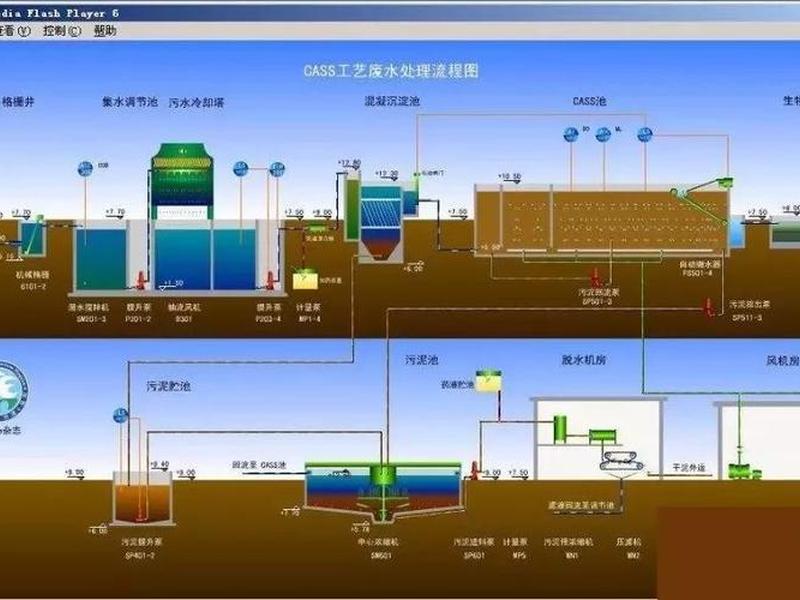Click the 潜水搅拌机 label
The height and width of the screenshot is (600, 800).
(x=88, y=307)
